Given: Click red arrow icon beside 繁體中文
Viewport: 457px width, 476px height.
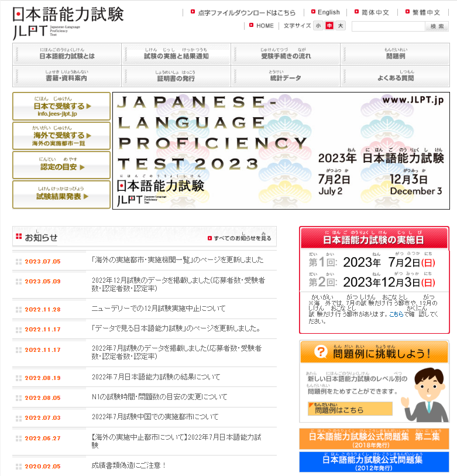Looking at the screenshot, I should [x=407, y=12].
